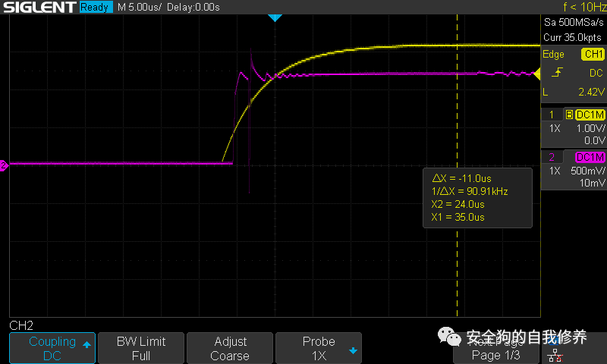The width and height of the screenshot is (607, 364).
Task: Click the Edge trigger type label
Action: tap(553, 55)
